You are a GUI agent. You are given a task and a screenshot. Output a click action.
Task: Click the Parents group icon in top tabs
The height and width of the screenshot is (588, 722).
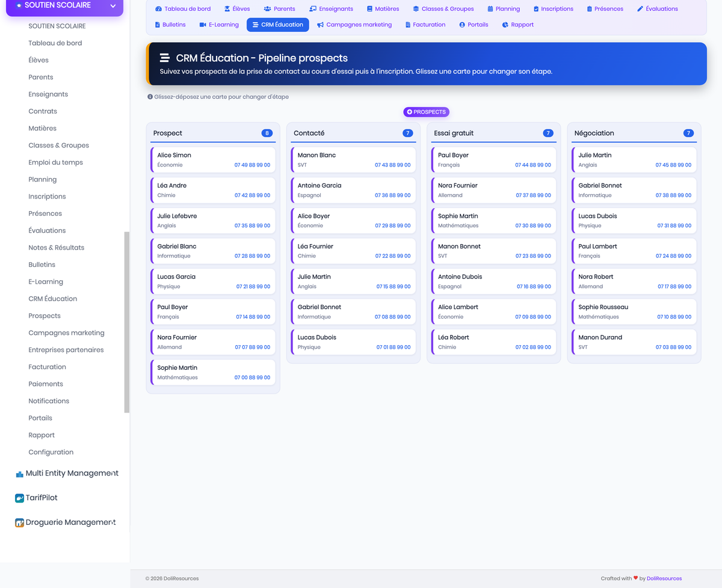[x=267, y=9]
